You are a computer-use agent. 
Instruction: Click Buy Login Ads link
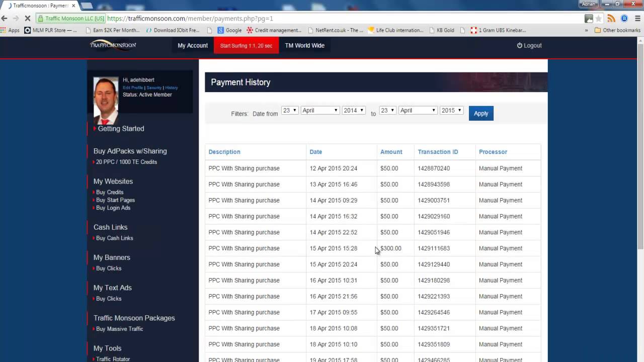click(113, 208)
